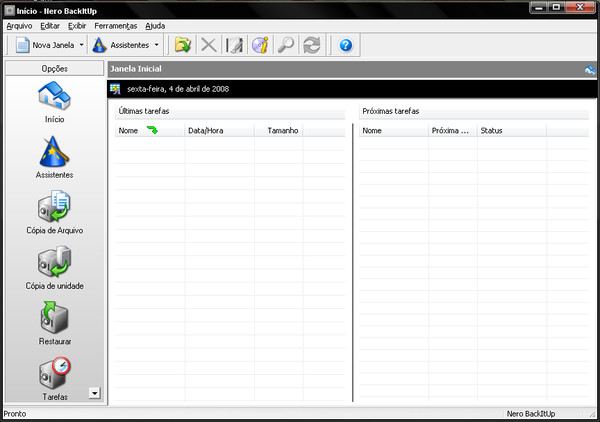Select the Assistentes wizard hat sidebar icon
The height and width of the screenshot is (422, 600).
click(x=54, y=152)
